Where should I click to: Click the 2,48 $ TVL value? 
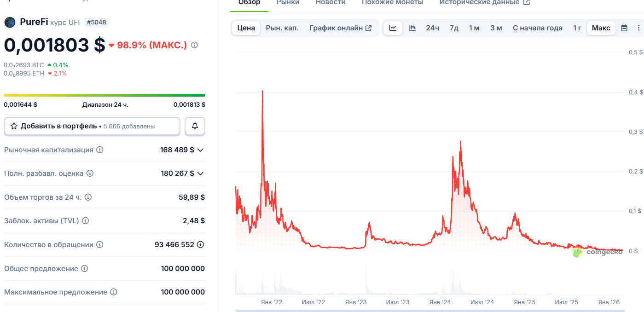point(194,221)
